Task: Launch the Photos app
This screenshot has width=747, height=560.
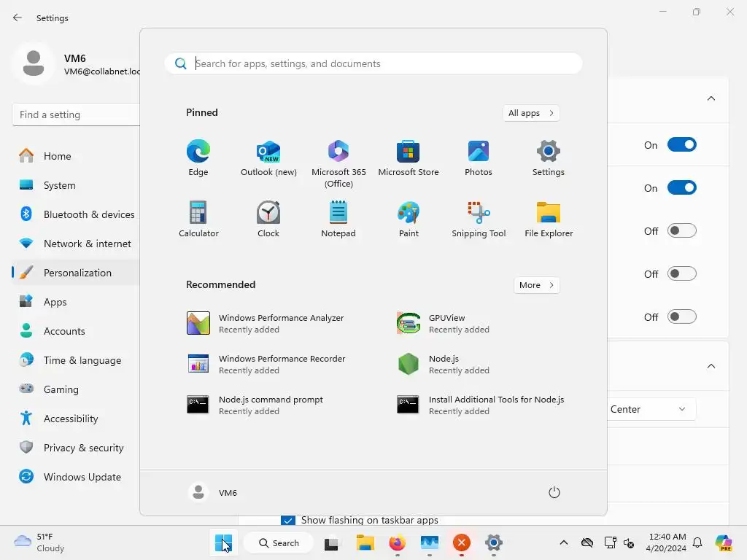Action: click(x=479, y=158)
